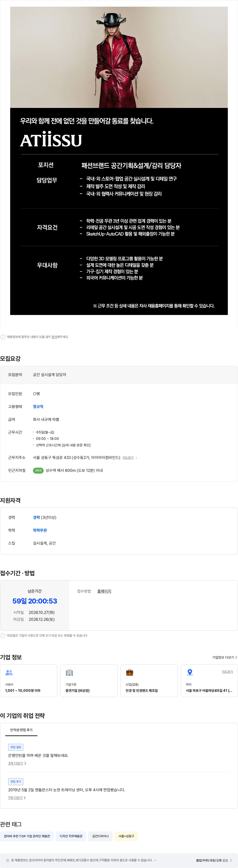Screen dimensions: 238x868
Task: Click the building icon in 기업구분 card
Action: click(x=69, y=673)
